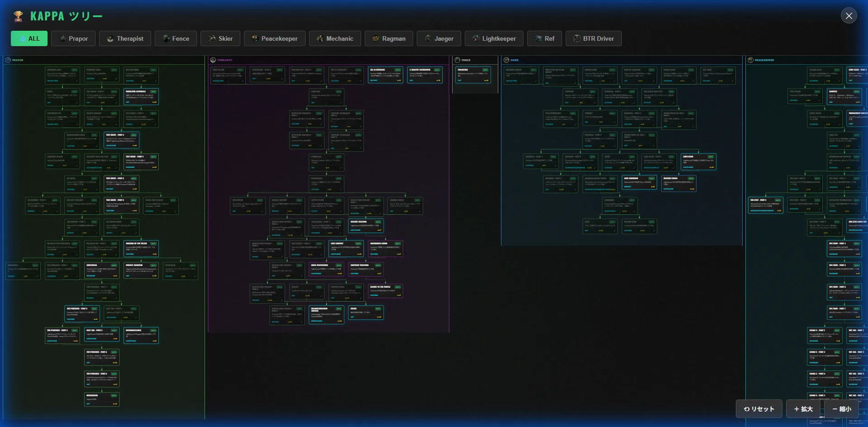Image resolution: width=868 pixels, height=427 pixels.
Task: Open the Abandoned Cargo quest node
Action: (x=386, y=249)
